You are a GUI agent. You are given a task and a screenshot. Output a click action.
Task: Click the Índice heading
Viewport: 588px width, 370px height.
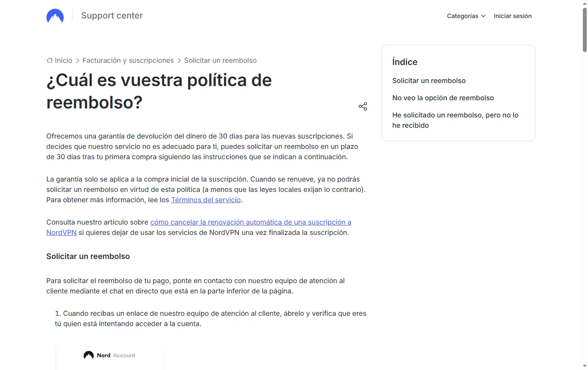405,62
